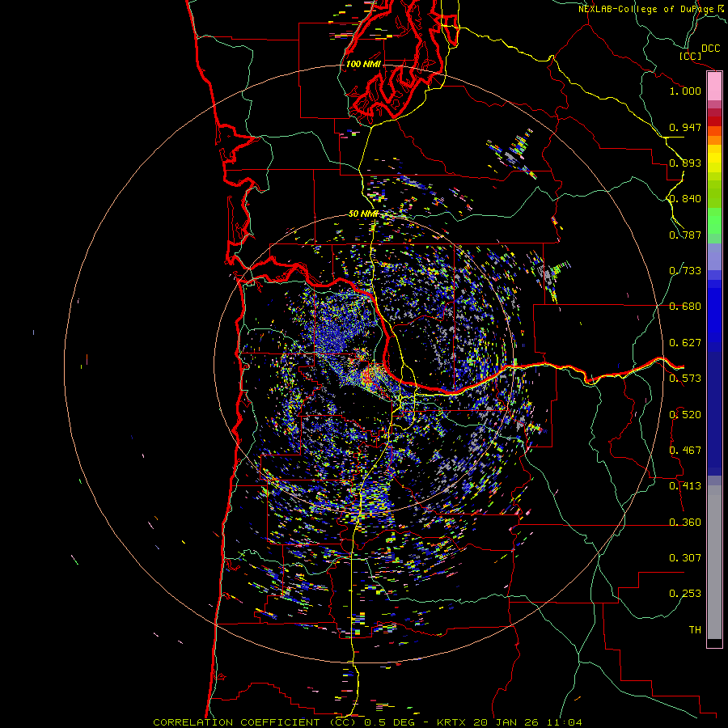Click the NEXLAB-College of DuPage label

click(646, 9)
